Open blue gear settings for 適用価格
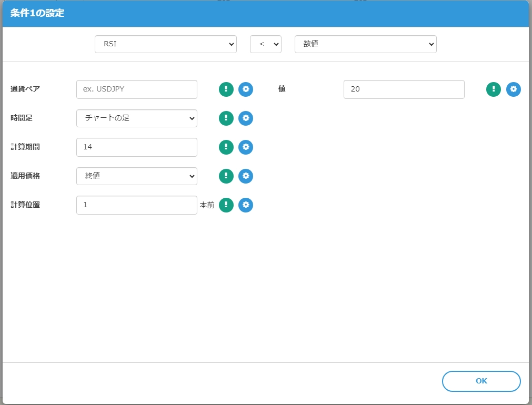This screenshot has width=532, height=405. tap(246, 176)
